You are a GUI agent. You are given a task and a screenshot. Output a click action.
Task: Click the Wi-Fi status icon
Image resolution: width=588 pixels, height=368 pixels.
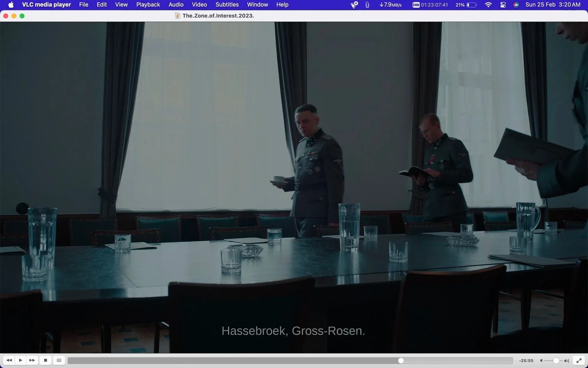488,5
